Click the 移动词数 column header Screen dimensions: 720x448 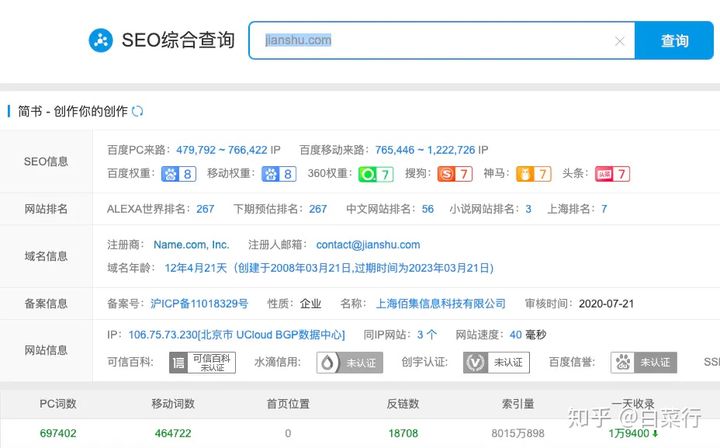[173, 403]
